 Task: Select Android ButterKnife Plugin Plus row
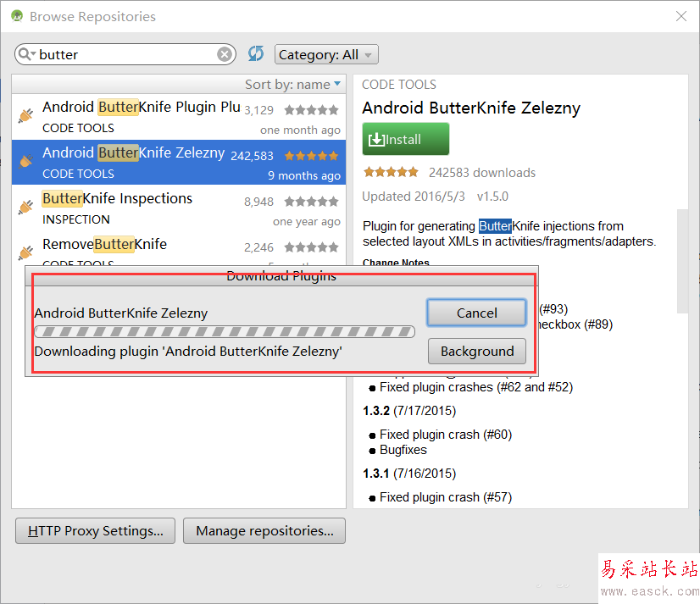(x=179, y=117)
